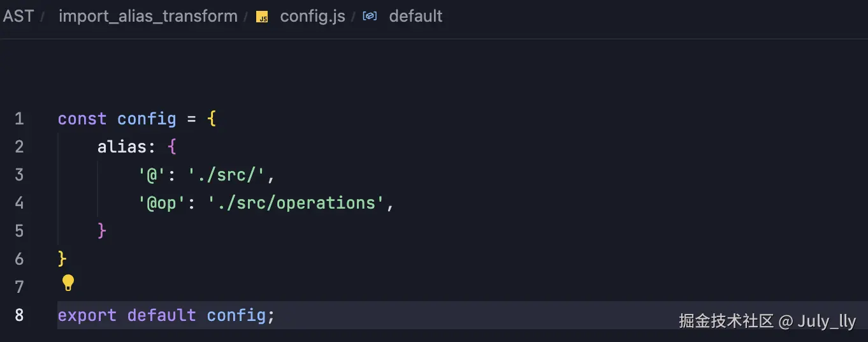Click the closing pink brace on line 5
This screenshot has height=342, width=868.
click(102, 230)
